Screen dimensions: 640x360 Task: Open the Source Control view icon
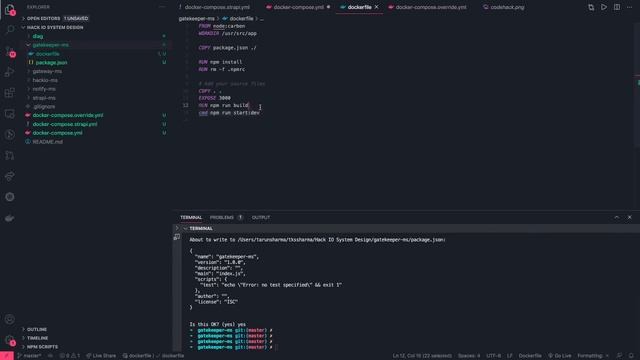pos(10,51)
